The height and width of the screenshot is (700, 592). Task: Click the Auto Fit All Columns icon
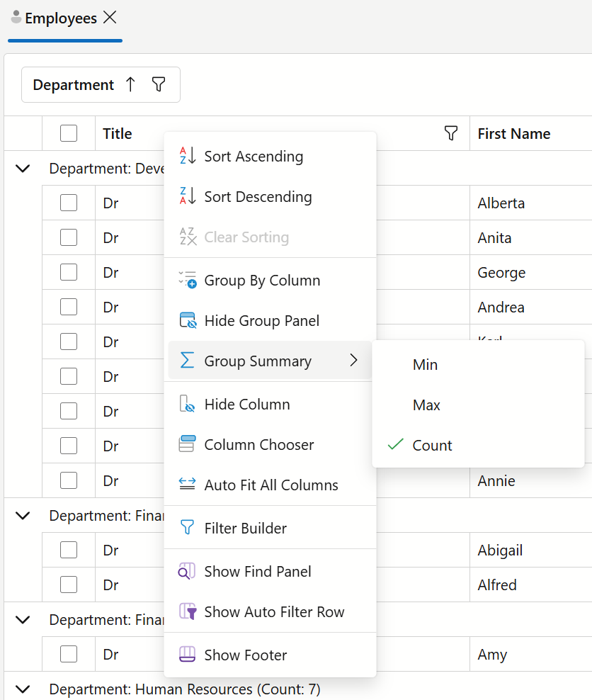pyautogui.click(x=187, y=485)
